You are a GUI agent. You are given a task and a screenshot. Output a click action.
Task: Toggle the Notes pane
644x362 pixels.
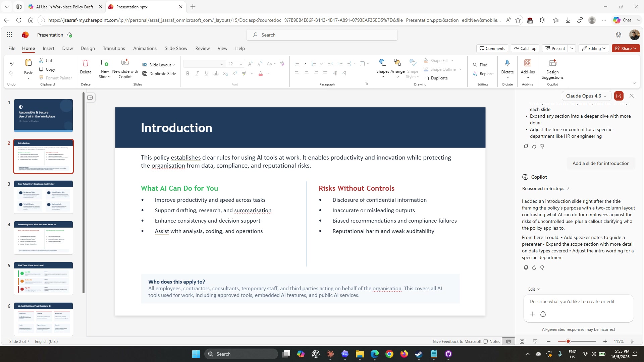[x=492, y=342]
